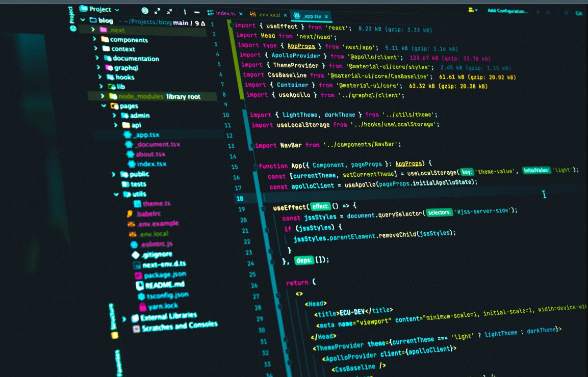Click the Git label in the top toolbar
This screenshot has width=588, height=377.
(x=579, y=13)
